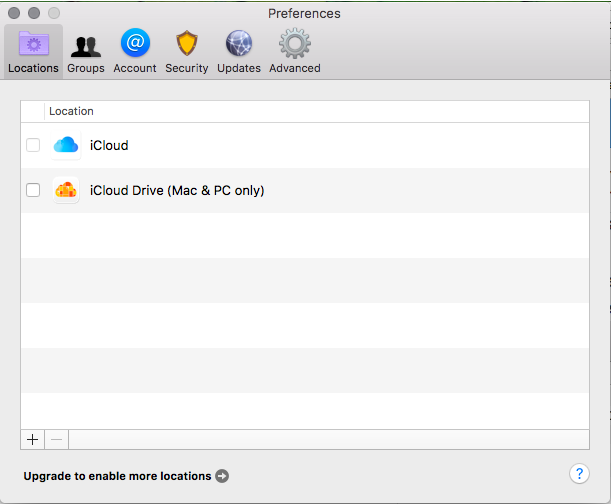Open the Advanced gear pane
This screenshot has width=611, height=504.
coord(295,52)
